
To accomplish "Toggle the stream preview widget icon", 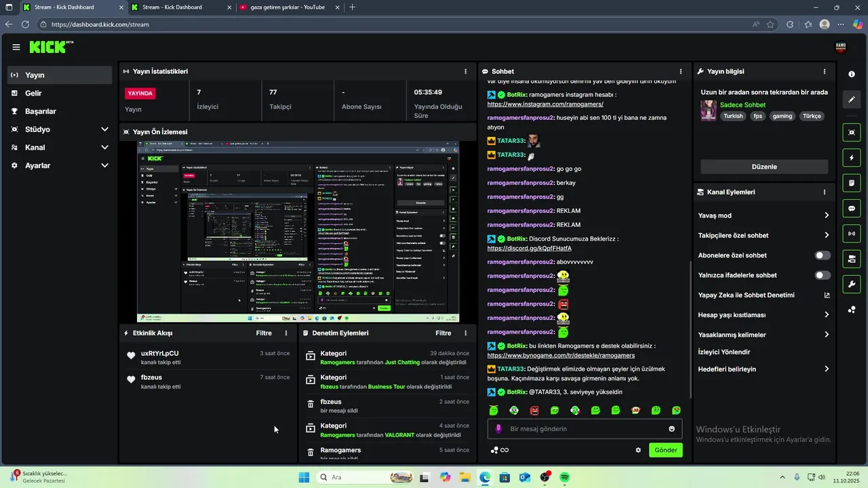I will click(x=852, y=132).
